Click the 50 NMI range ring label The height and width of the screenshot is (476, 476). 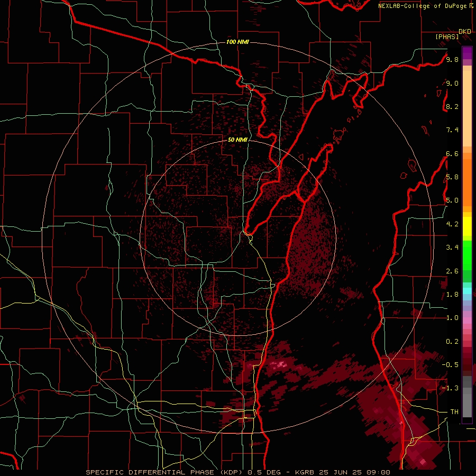tap(237, 140)
